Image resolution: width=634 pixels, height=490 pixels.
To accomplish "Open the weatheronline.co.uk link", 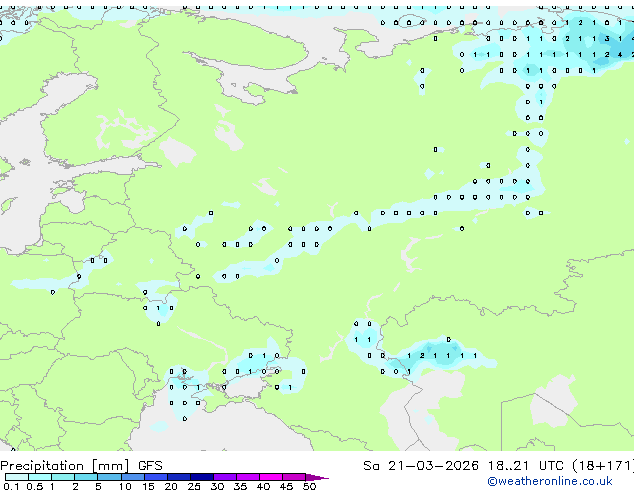I will click(550, 481).
